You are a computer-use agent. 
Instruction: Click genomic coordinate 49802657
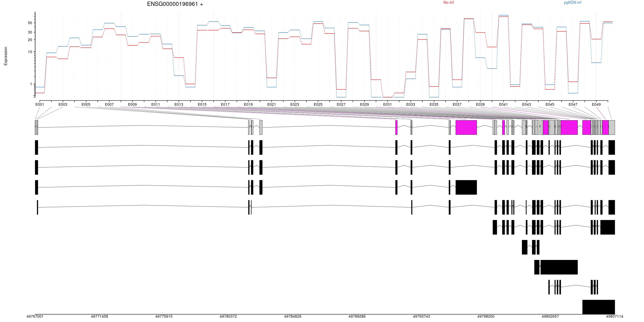550,316
